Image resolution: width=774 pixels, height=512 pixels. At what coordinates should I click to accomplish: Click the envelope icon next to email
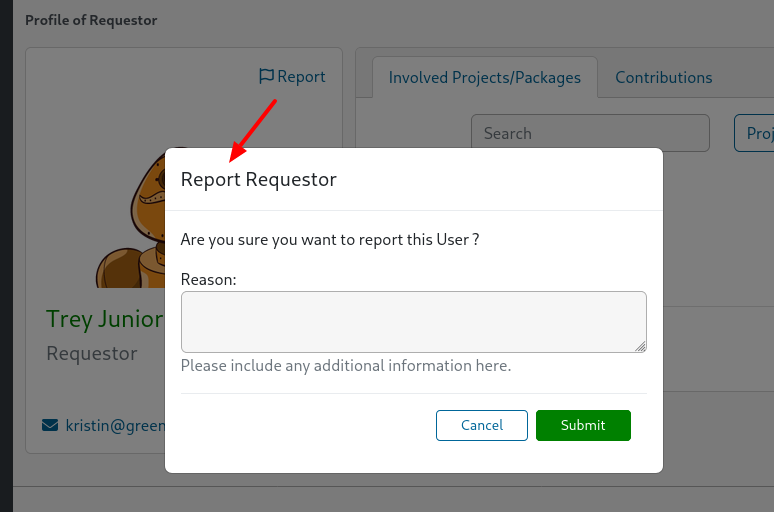pyautogui.click(x=50, y=425)
